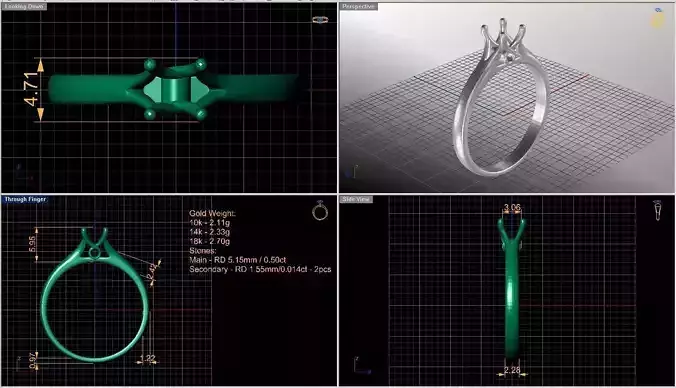
Task: Click the 2.28 dimension in Side View
Action: pos(512,370)
